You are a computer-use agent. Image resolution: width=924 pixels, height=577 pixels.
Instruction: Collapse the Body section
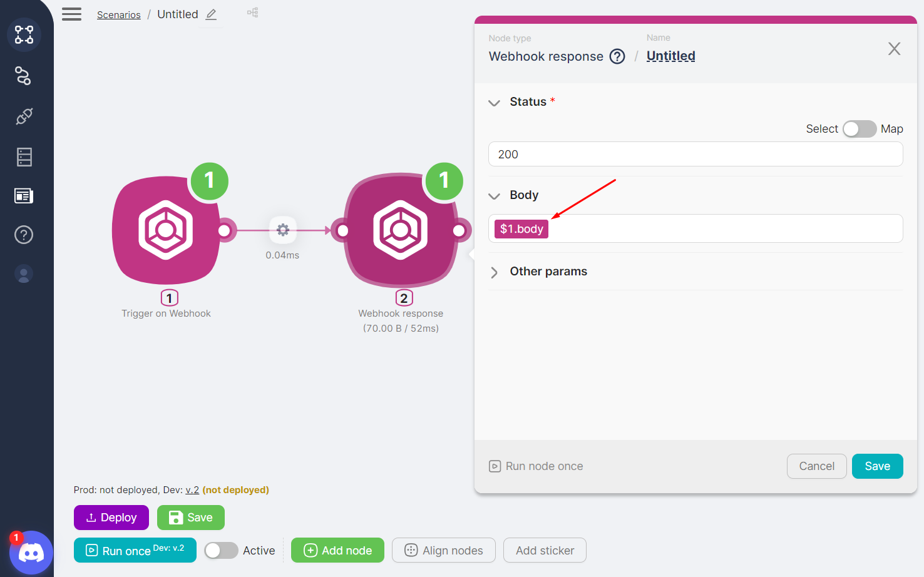[495, 196]
